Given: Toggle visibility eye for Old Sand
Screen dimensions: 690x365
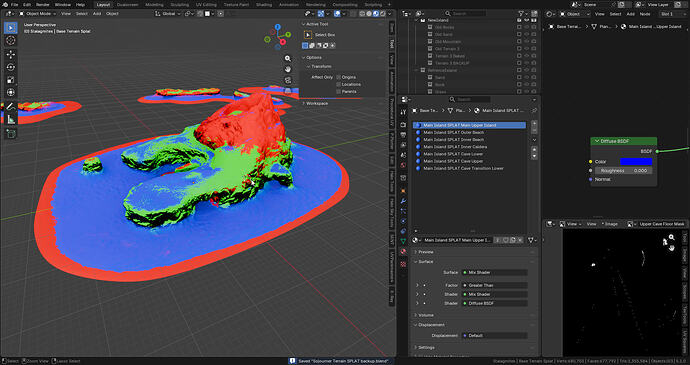Looking at the screenshot, I should [x=527, y=34].
